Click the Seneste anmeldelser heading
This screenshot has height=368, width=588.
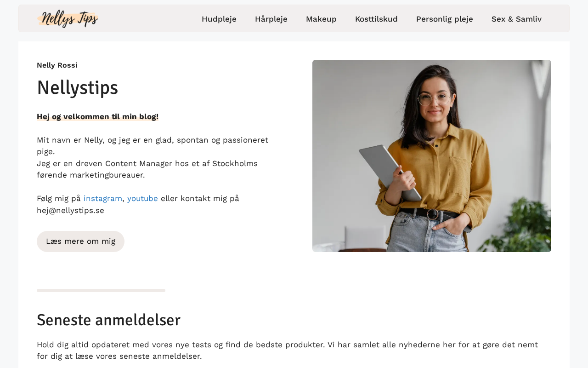click(x=108, y=320)
